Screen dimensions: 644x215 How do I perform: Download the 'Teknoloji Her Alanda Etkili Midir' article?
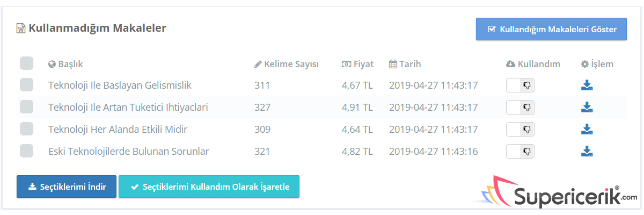[x=587, y=130]
